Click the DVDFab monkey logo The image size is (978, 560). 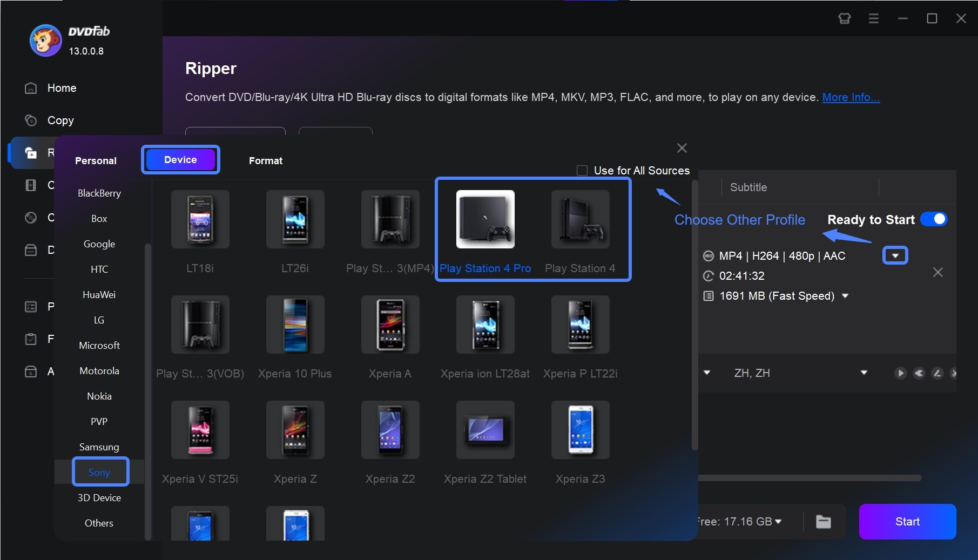coord(45,41)
